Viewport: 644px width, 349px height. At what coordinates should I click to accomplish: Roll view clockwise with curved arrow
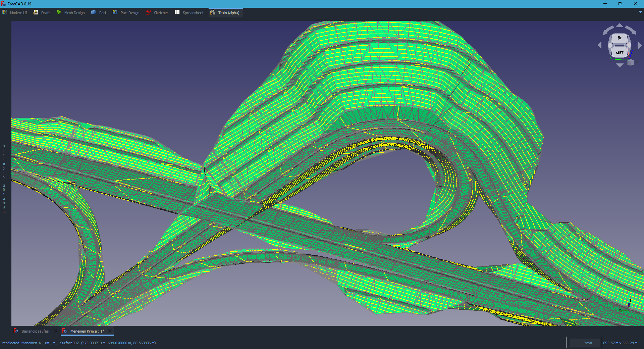[x=631, y=30]
